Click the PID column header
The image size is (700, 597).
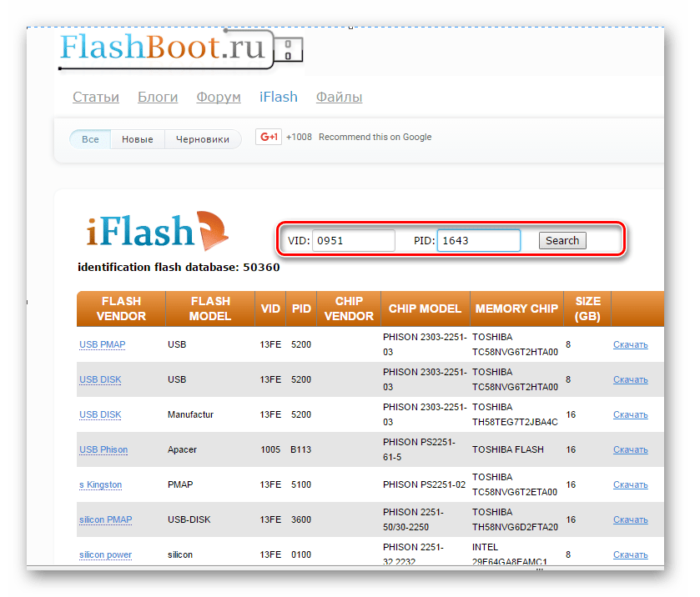point(301,309)
